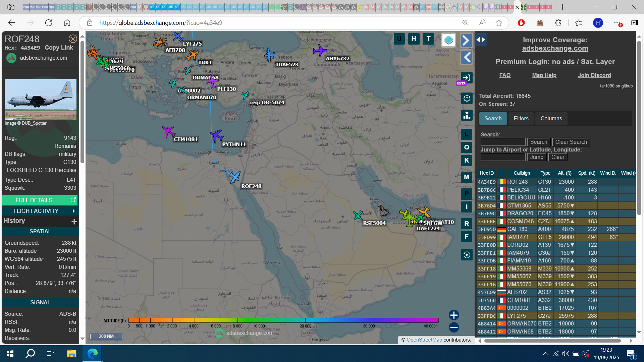Select the PELIC34 table row
Viewport: 644px width, 362px height.
556,190
